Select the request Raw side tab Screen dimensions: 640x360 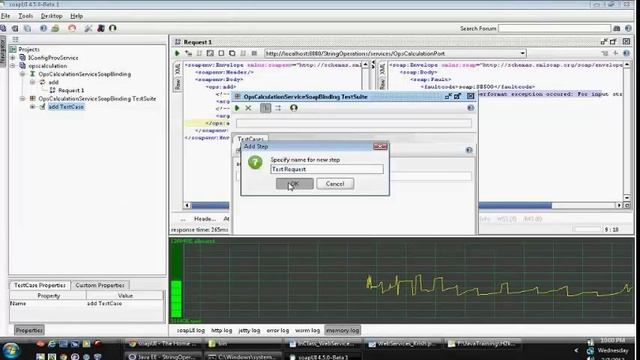178,84
